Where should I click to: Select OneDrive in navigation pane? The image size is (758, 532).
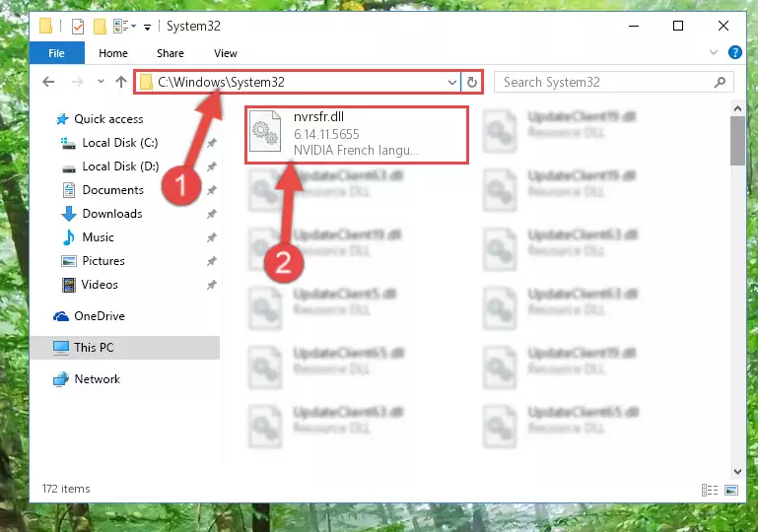pyautogui.click(x=89, y=316)
